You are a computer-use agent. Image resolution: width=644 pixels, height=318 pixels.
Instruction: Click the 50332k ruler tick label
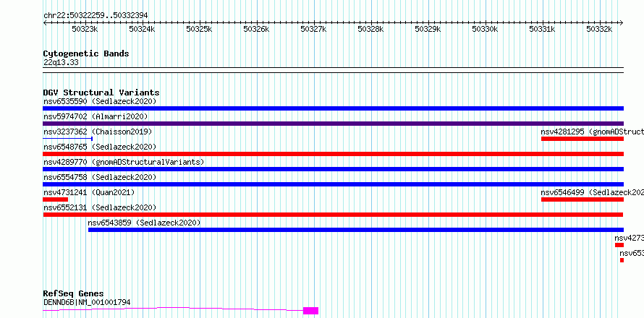coord(599,29)
